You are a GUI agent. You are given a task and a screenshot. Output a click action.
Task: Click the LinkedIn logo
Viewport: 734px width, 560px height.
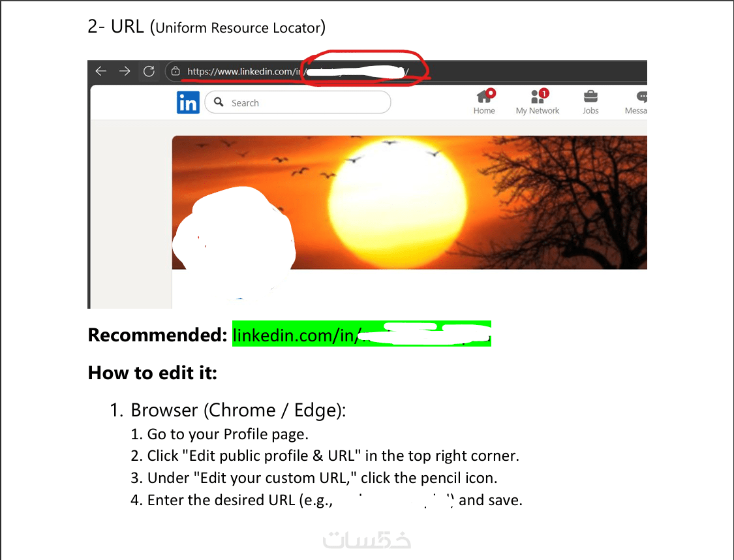tap(188, 102)
